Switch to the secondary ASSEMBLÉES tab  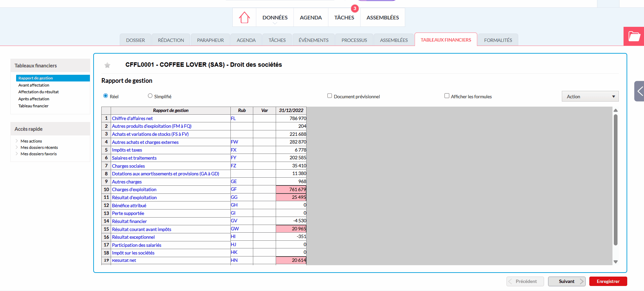394,40
